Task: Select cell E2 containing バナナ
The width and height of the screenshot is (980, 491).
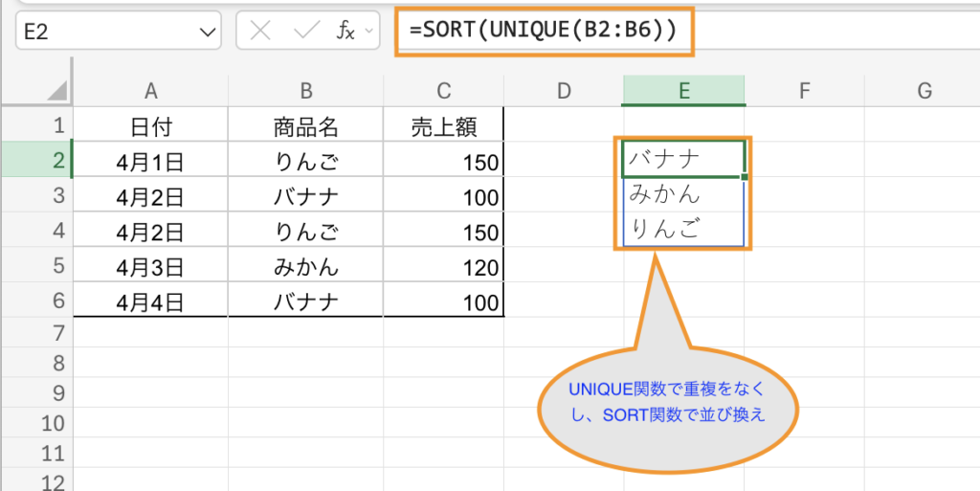Action: coord(682,160)
